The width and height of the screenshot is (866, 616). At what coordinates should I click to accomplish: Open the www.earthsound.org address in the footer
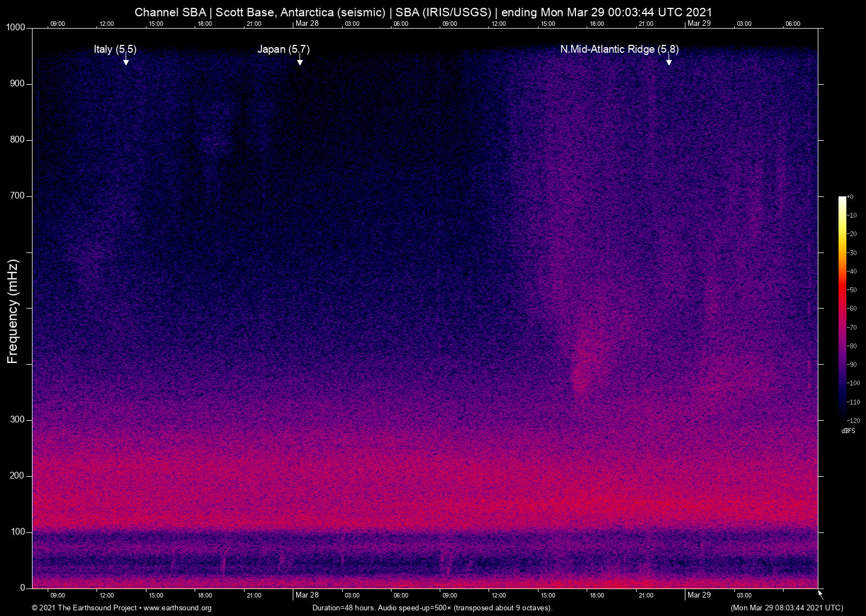178,608
